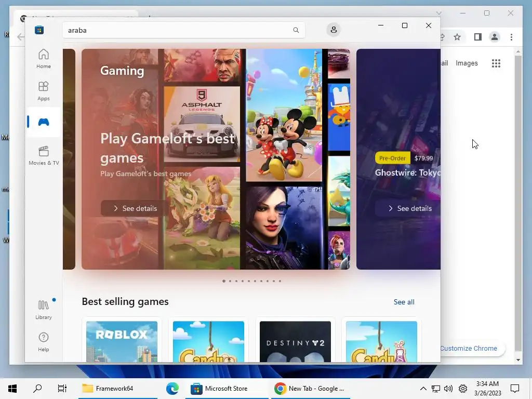Bookmark this page with Chrome star icon
The width and height of the screenshot is (532, 399).
(457, 37)
